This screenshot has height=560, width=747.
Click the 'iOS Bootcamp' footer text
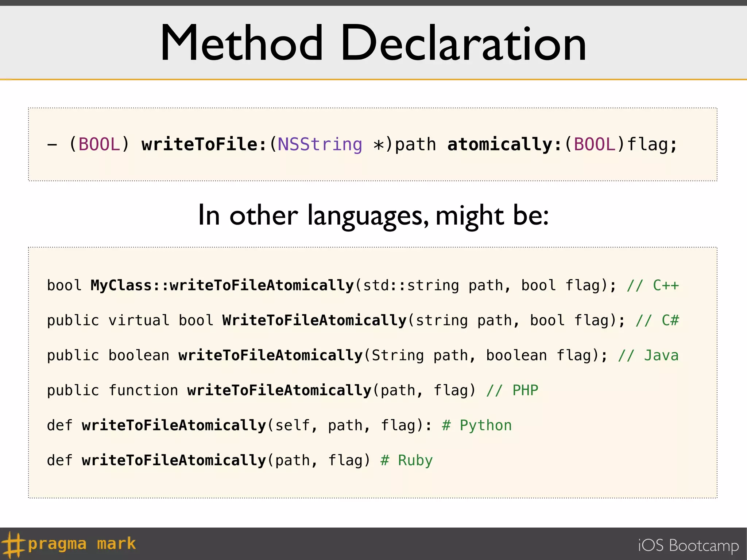(x=688, y=546)
